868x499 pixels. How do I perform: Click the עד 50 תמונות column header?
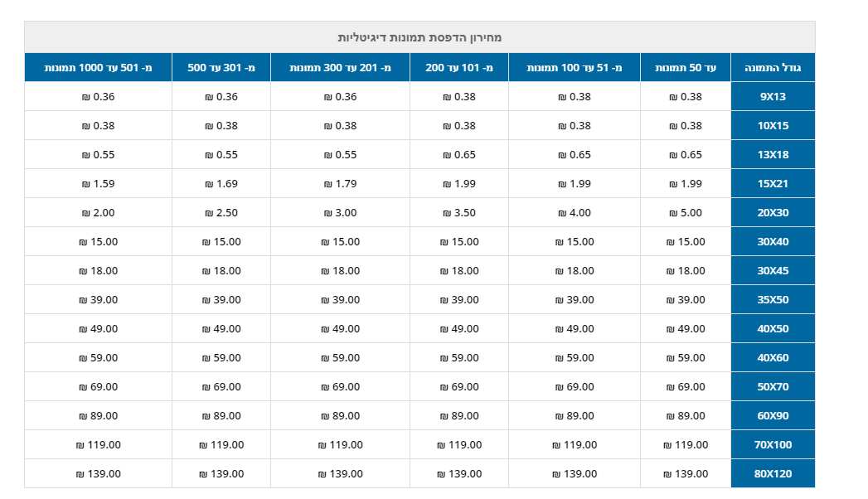coord(686,67)
